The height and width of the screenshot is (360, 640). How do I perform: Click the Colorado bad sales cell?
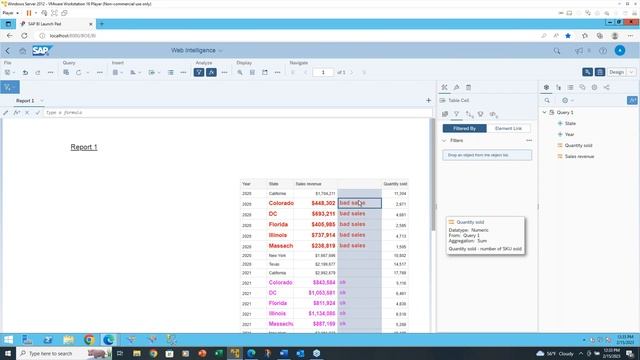click(x=360, y=203)
